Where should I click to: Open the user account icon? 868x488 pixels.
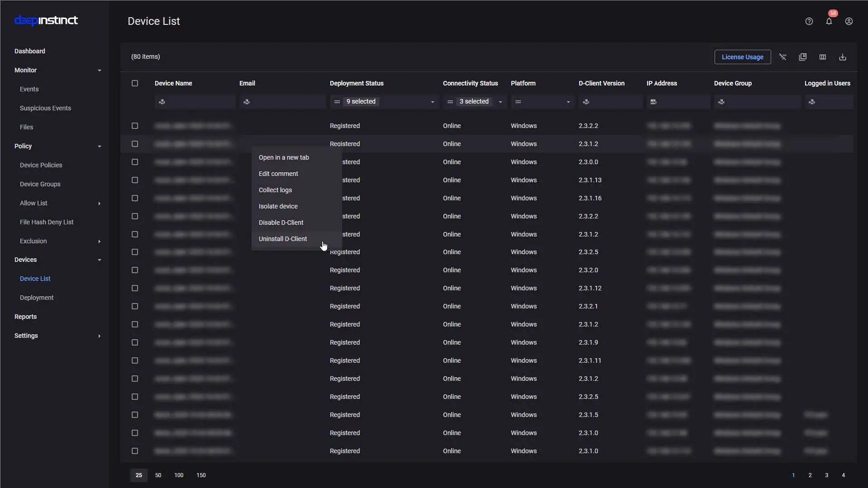pos(849,21)
